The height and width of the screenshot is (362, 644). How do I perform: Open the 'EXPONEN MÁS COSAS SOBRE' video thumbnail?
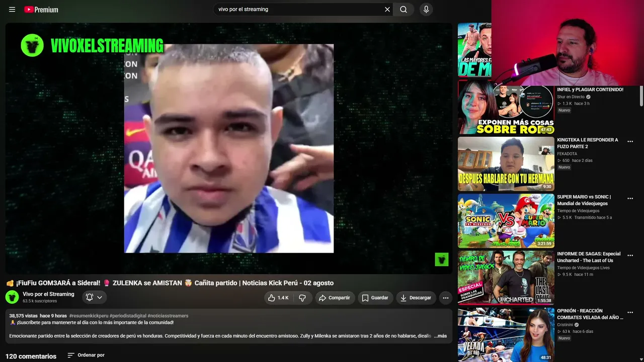(x=506, y=107)
